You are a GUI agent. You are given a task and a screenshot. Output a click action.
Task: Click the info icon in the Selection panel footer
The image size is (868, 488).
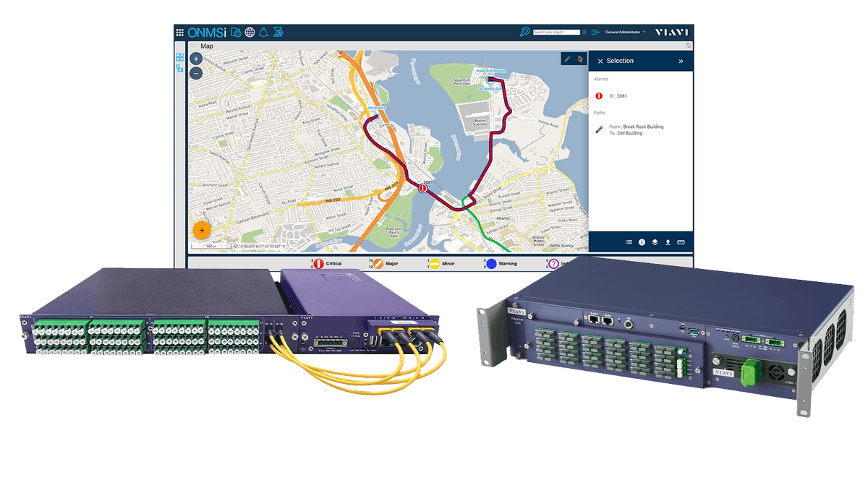[642, 241]
